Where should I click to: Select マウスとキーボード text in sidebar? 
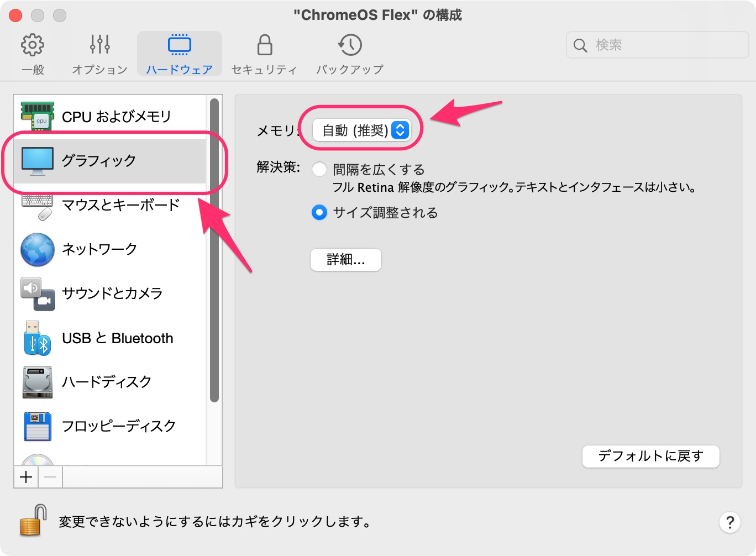tap(121, 205)
